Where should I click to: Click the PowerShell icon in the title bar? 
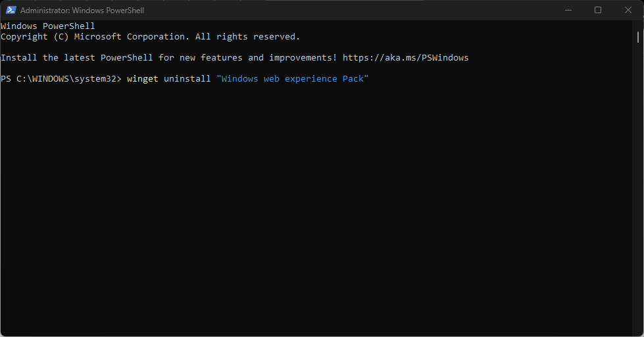click(x=11, y=11)
